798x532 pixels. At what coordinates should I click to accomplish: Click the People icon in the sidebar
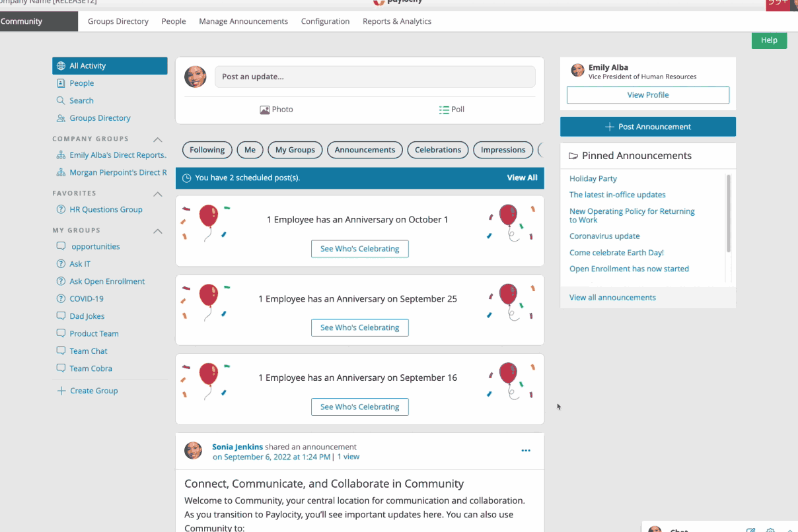(x=61, y=83)
